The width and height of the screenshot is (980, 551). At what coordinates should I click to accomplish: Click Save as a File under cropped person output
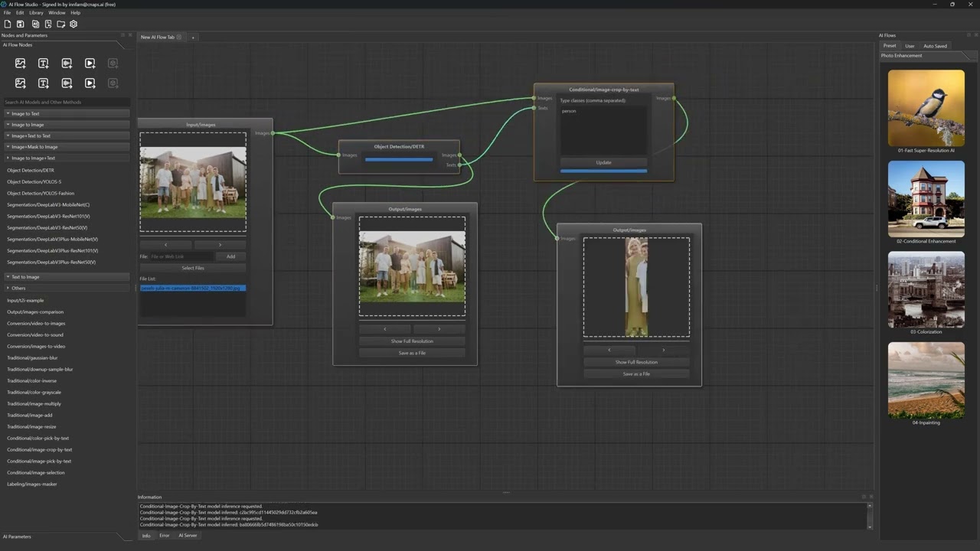coord(636,374)
